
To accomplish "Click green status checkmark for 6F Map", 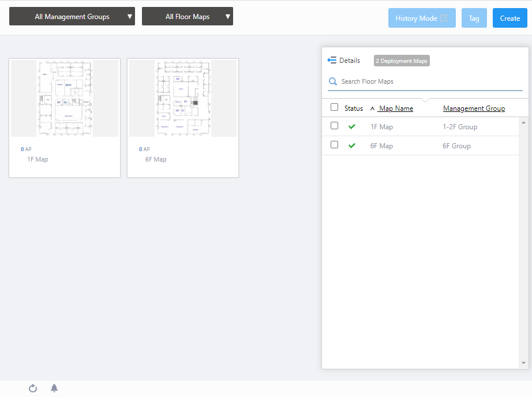I will (352, 146).
